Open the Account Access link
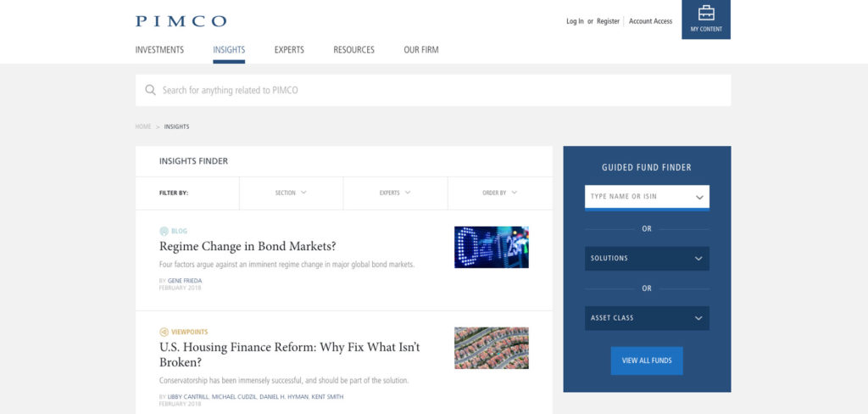 point(650,21)
